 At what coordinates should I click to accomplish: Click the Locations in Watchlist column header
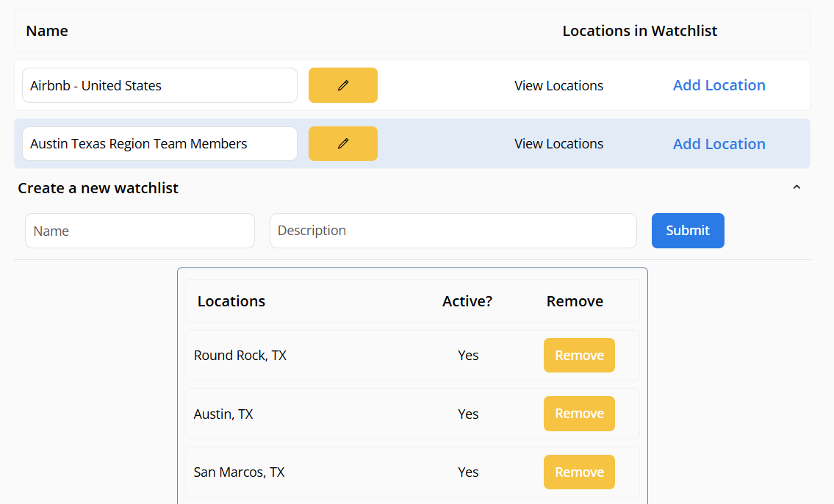point(639,31)
